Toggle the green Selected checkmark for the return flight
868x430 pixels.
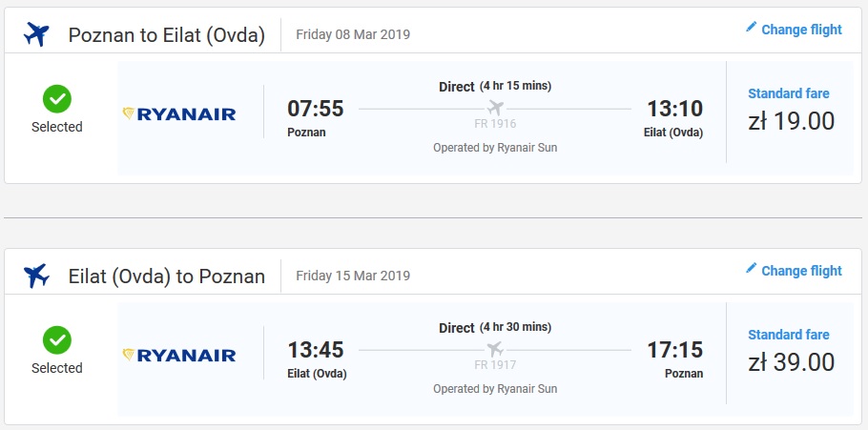[57, 340]
